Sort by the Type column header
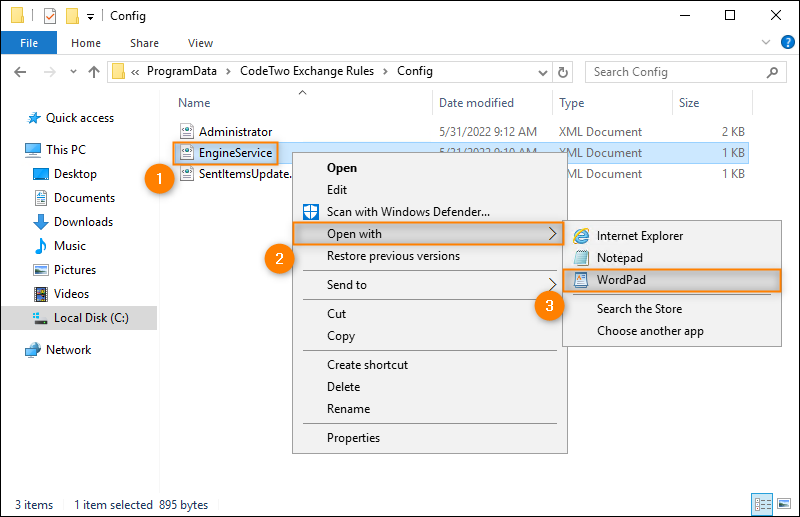800x517 pixels. click(571, 103)
